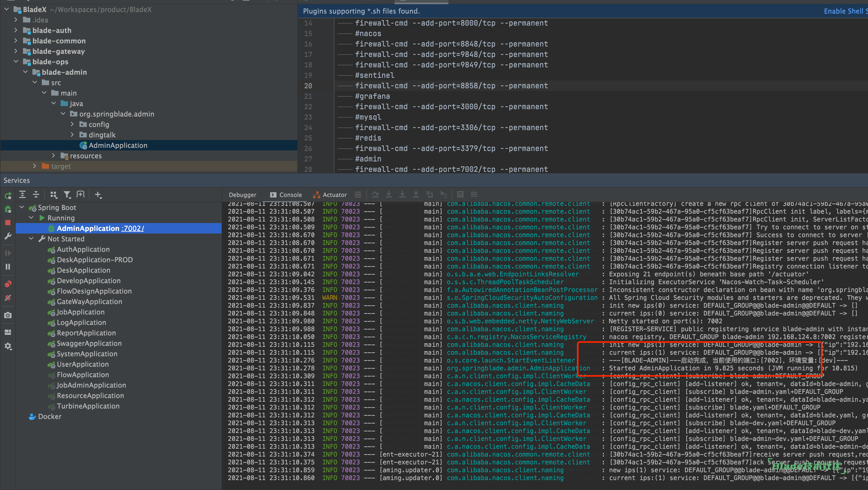Click editor line with add-port=8858/tcp

point(452,85)
